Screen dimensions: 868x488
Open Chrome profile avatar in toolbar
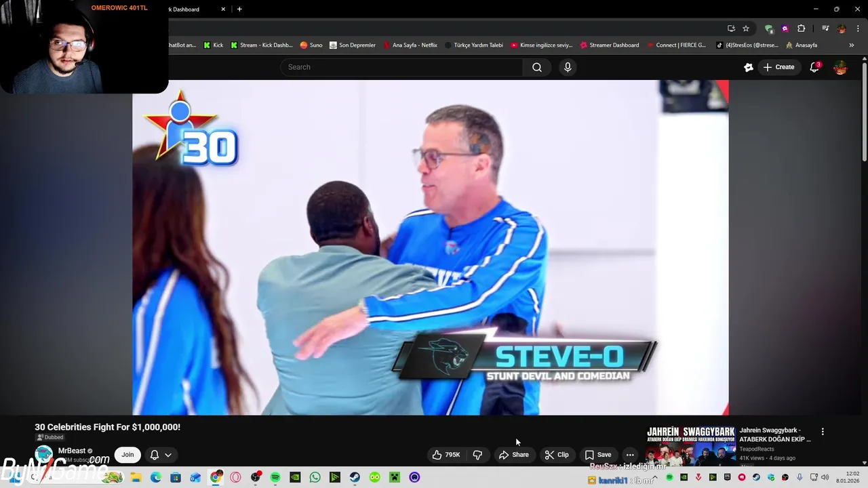click(x=842, y=28)
